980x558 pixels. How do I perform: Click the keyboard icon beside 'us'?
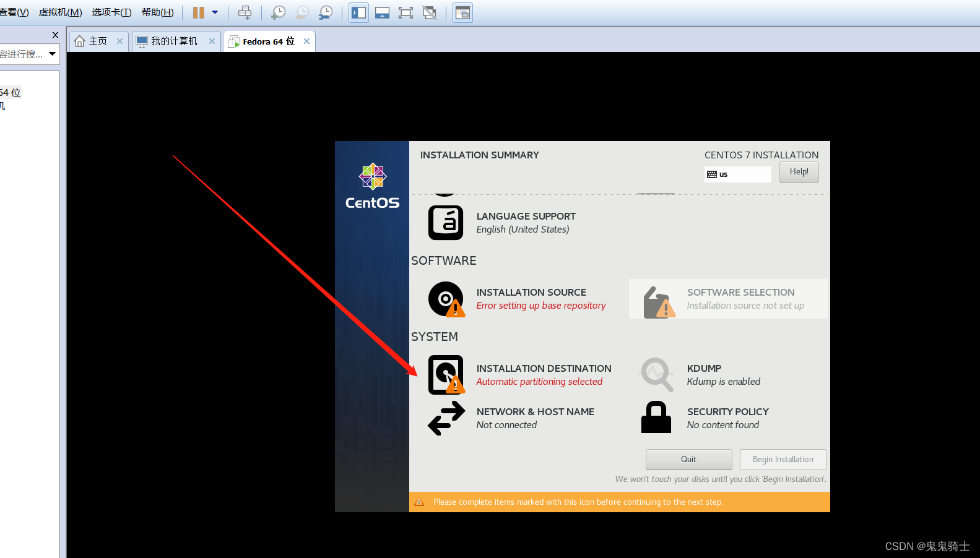pyautogui.click(x=712, y=174)
